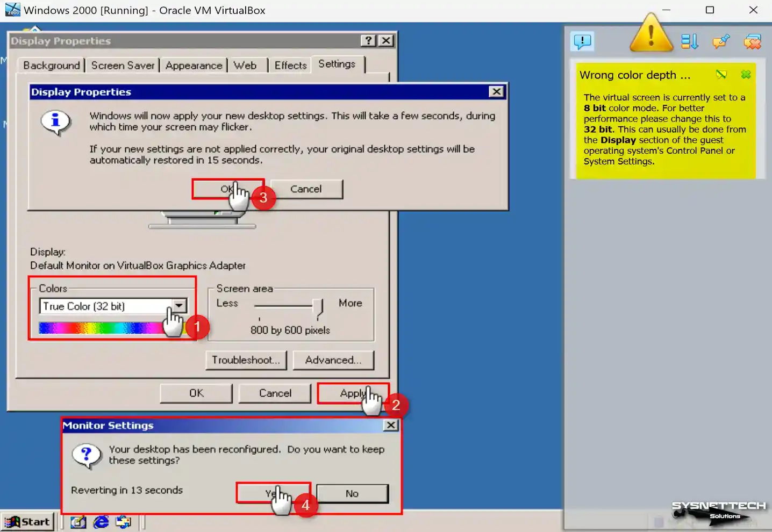Click the info icon in the apply settings dialog
Image resolution: width=772 pixels, height=532 pixels.
pos(55,122)
